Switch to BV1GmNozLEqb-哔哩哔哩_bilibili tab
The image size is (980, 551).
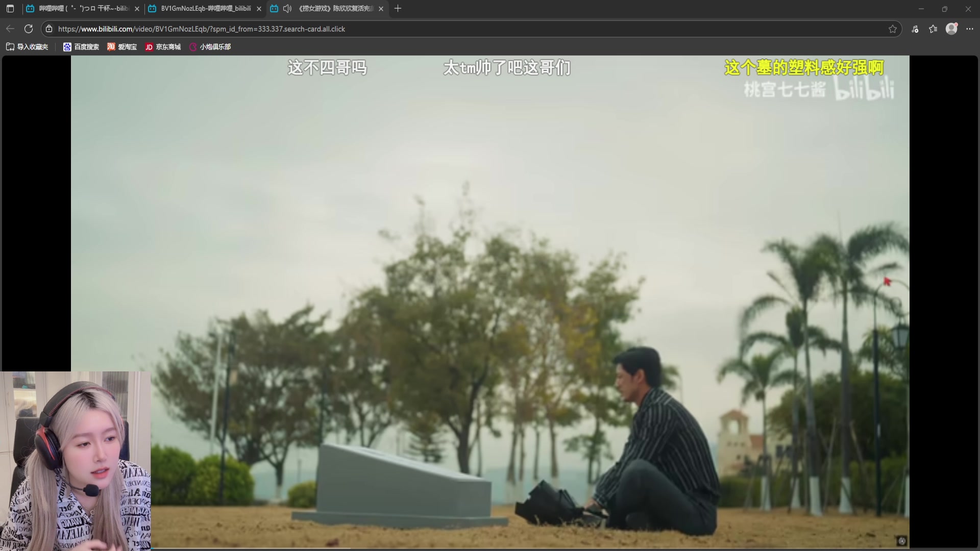[205, 9]
